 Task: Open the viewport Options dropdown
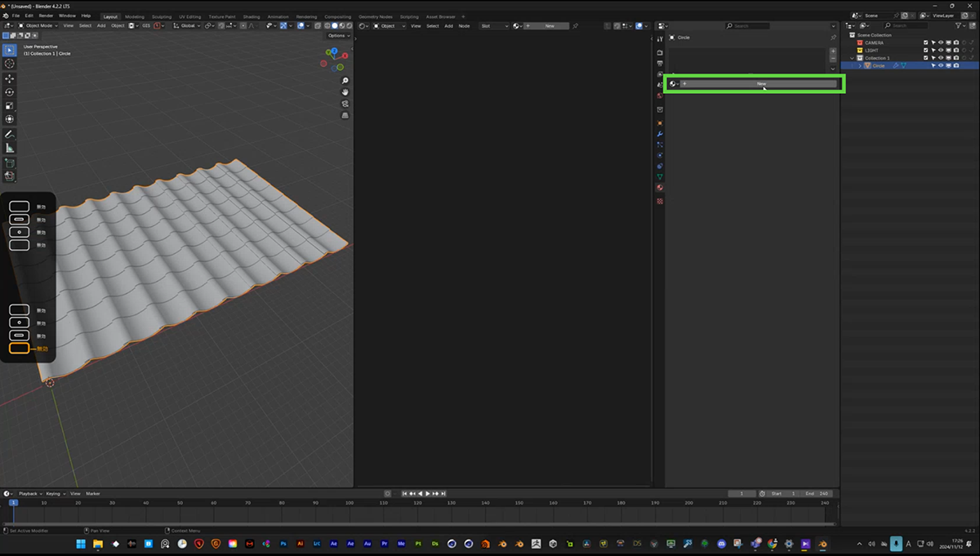337,36
